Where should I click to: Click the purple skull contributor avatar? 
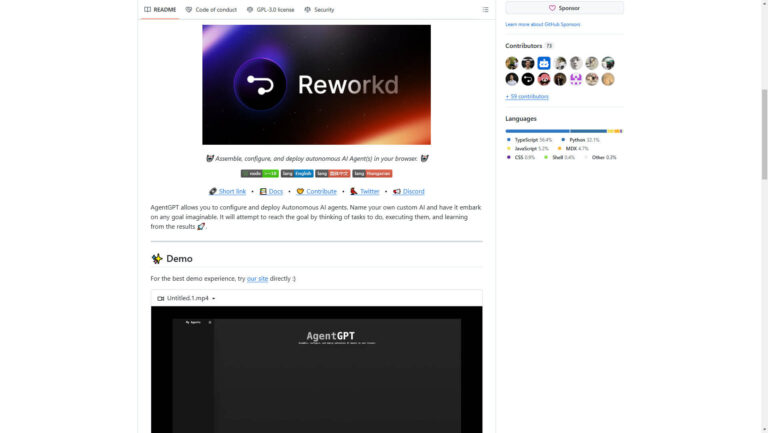(x=576, y=79)
